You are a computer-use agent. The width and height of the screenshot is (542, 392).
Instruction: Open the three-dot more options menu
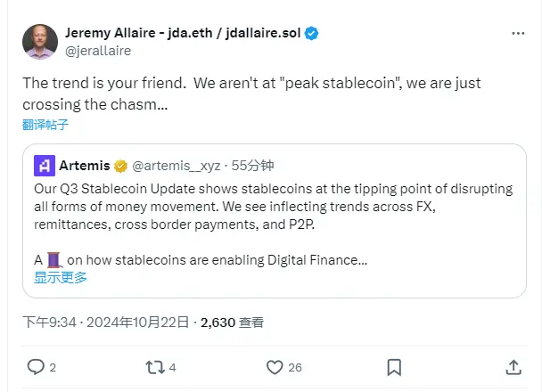pyautogui.click(x=518, y=34)
